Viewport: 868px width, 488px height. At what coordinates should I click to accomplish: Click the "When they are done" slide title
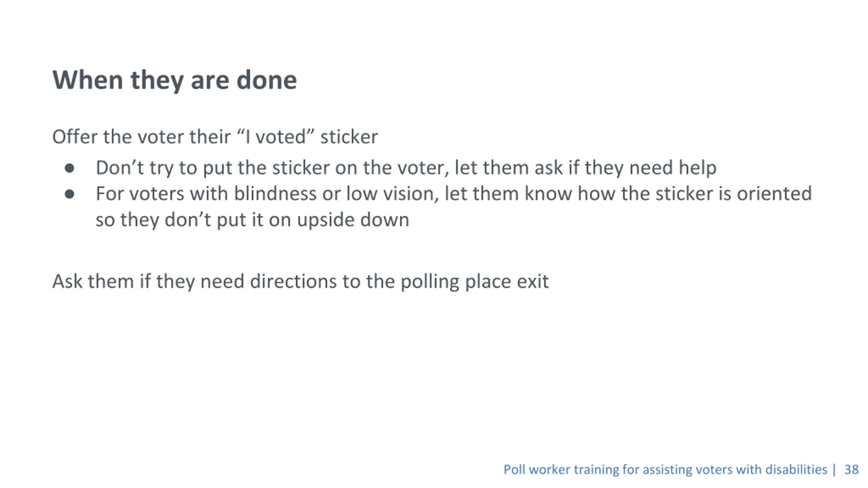click(x=175, y=80)
